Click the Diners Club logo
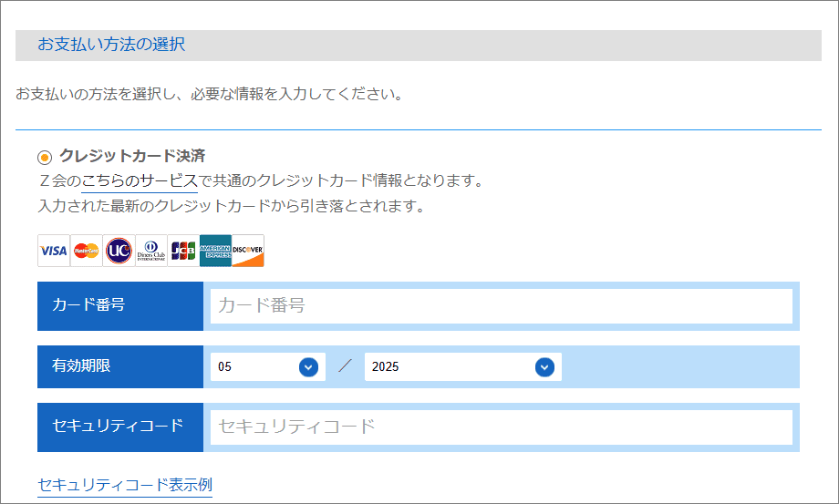Screen dimensions: 839x504 pos(150,251)
